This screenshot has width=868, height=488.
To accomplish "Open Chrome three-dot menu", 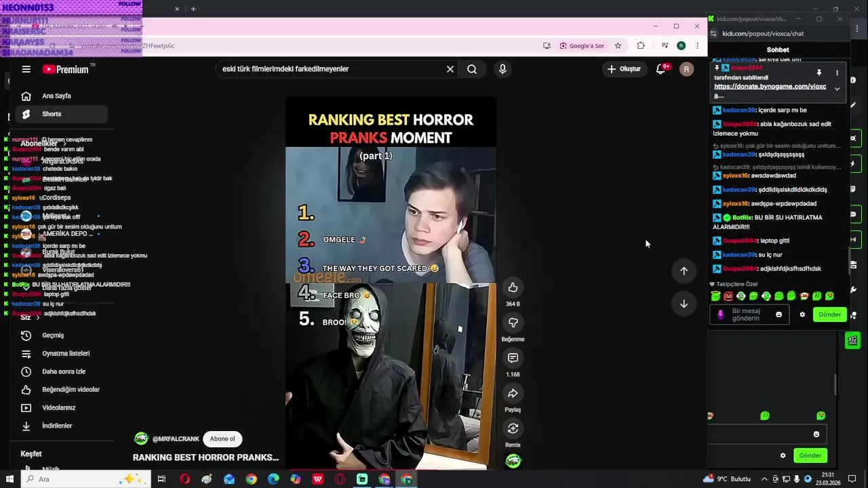I will [697, 46].
